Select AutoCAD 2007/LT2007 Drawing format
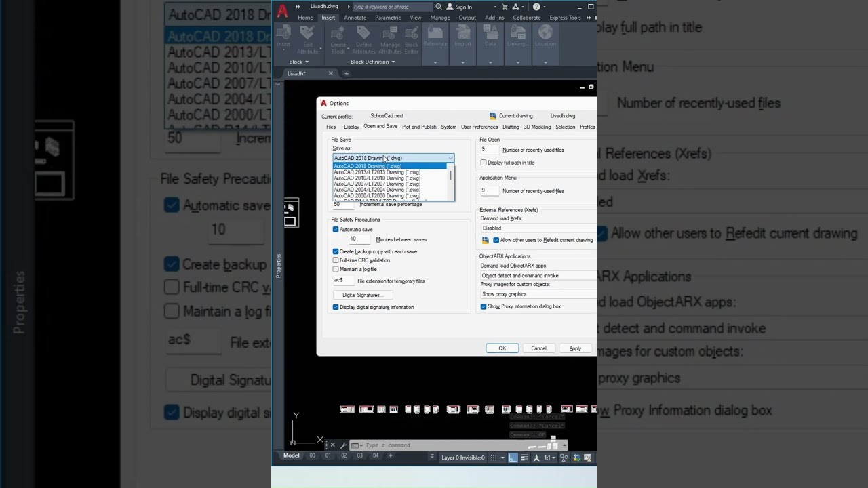868x488 pixels. click(390, 184)
